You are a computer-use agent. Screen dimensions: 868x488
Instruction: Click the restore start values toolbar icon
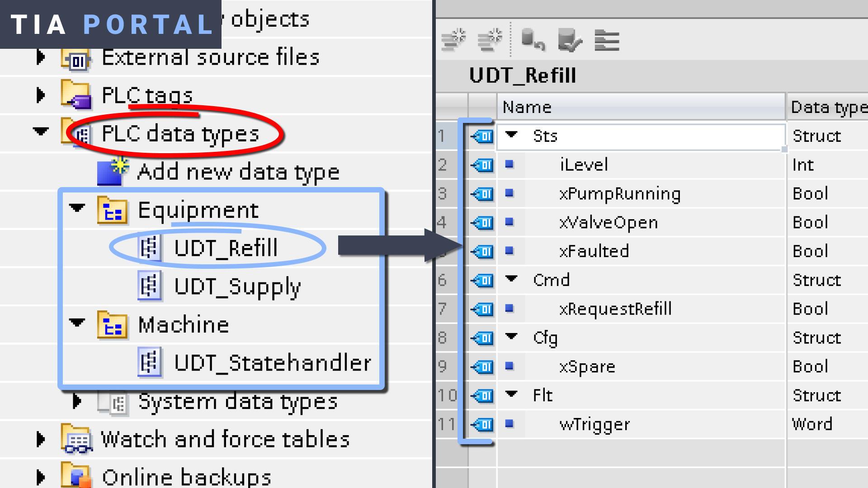(x=533, y=40)
